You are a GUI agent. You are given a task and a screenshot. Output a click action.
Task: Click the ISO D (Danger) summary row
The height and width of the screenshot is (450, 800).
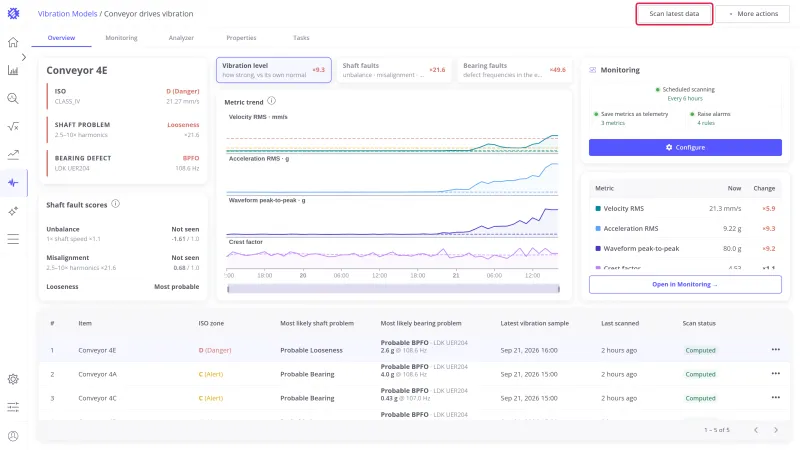123,96
